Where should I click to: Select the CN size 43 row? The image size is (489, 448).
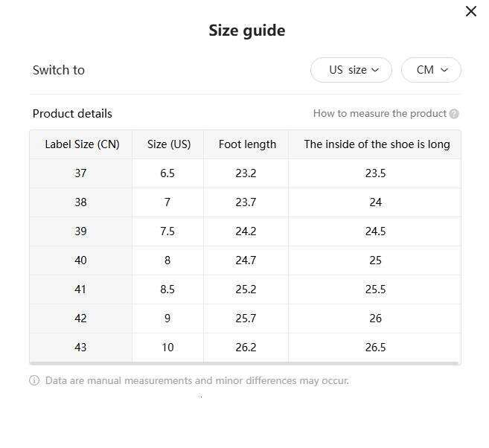[x=80, y=348]
